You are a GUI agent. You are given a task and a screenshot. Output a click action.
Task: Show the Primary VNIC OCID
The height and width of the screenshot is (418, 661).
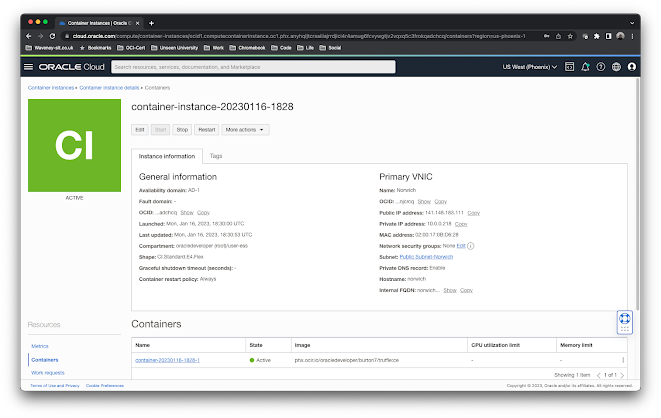click(x=424, y=202)
